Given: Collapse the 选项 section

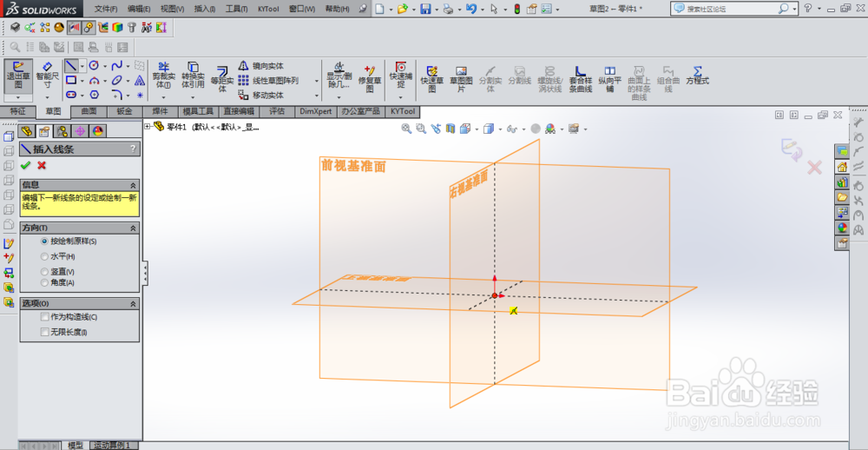Looking at the screenshot, I should click(133, 304).
